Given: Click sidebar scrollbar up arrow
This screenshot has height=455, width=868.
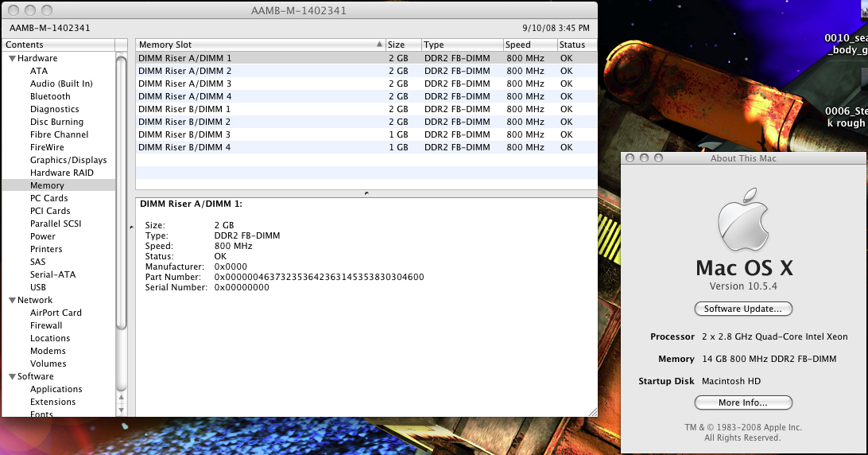Looking at the screenshot, I should (122, 397).
